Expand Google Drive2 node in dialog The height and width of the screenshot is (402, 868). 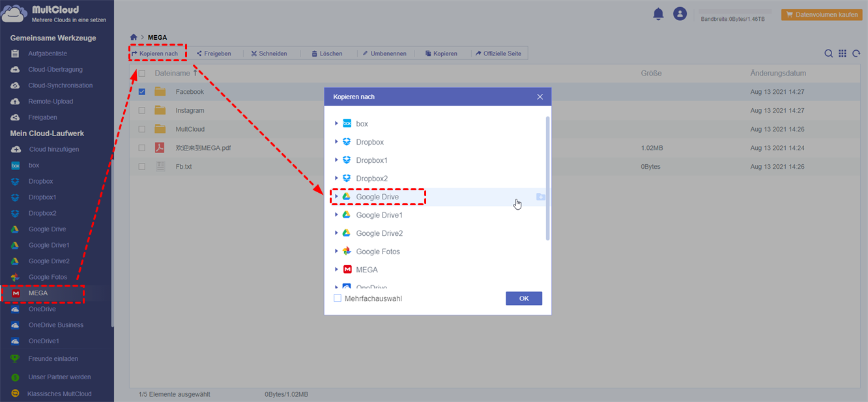(x=336, y=233)
